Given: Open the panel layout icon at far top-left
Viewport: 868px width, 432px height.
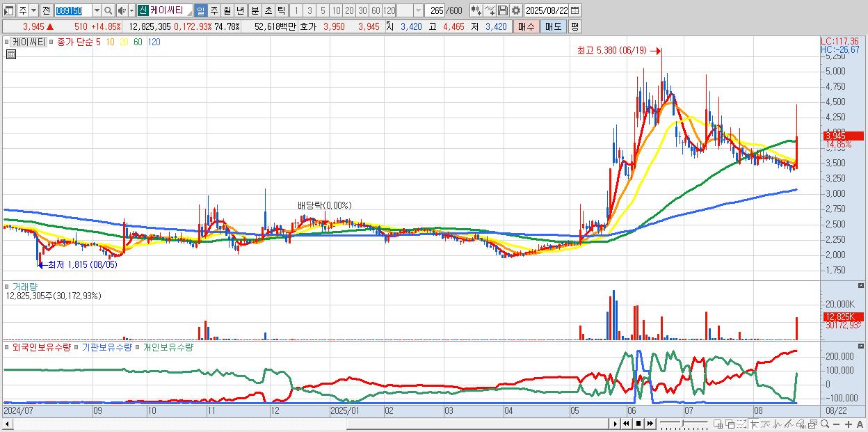Looking at the screenshot, I should tap(8, 10).
